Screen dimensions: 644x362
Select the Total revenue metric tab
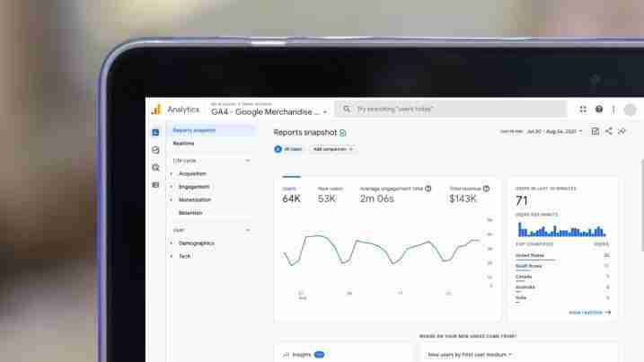pyautogui.click(x=469, y=195)
